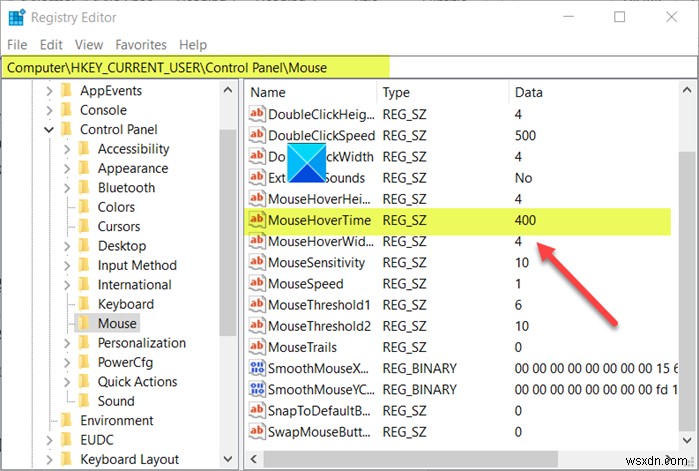Screen dimensions: 699x471
Task: Select the Colors key in the tree
Action: pos(116,207)
